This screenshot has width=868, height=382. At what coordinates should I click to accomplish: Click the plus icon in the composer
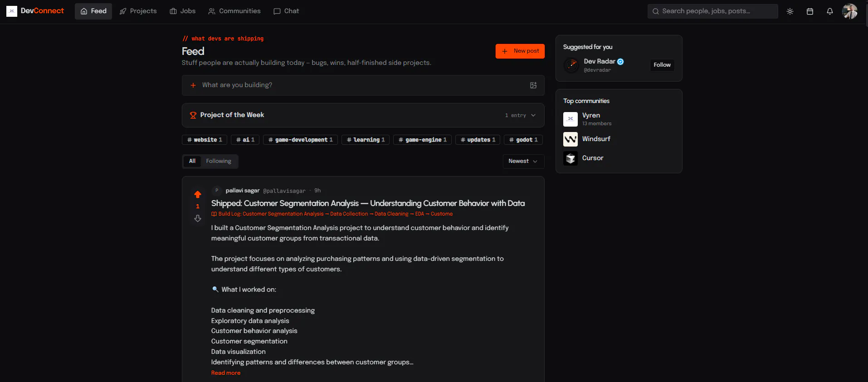click(193, 85)
